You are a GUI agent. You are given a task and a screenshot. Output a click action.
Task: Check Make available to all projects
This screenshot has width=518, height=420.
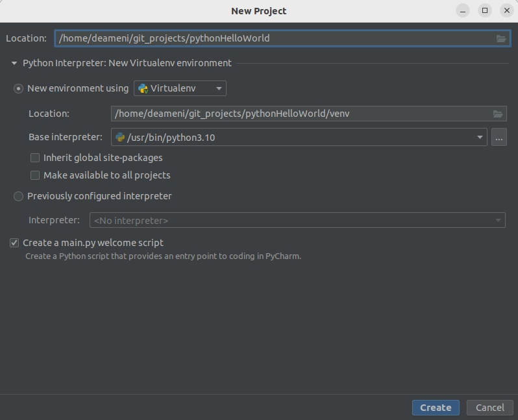(35, 175)
